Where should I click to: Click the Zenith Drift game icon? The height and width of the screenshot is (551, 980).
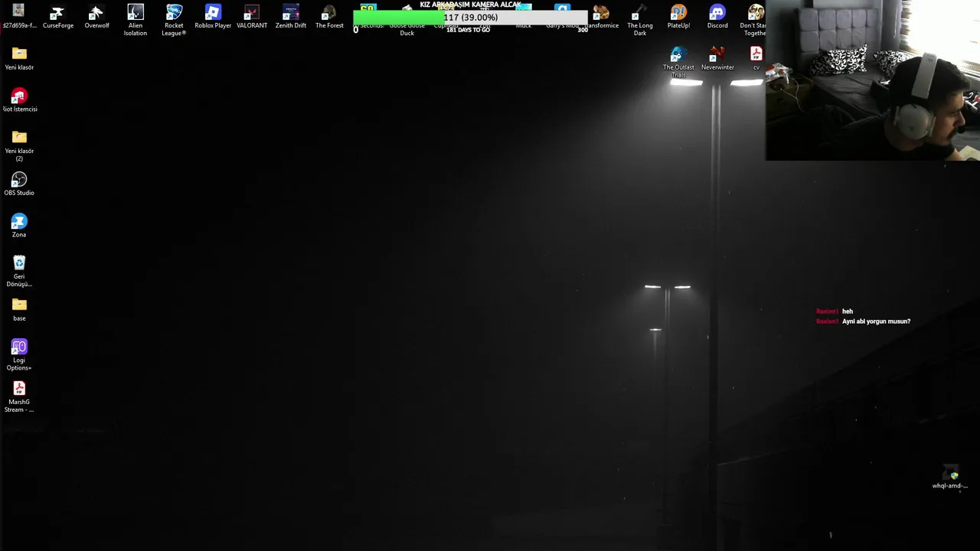pyautogui.click(x=291, y=17)
